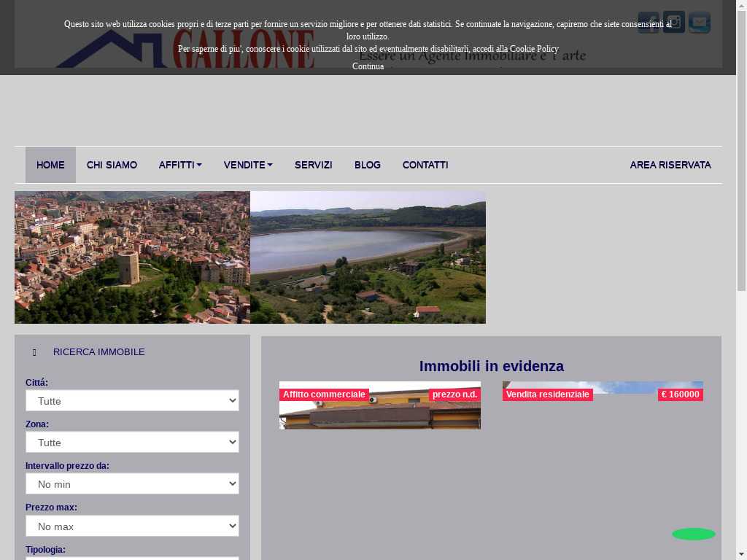
Task: Expand the AFFITTI dropdown menu
Action: [x=180, y=165]
